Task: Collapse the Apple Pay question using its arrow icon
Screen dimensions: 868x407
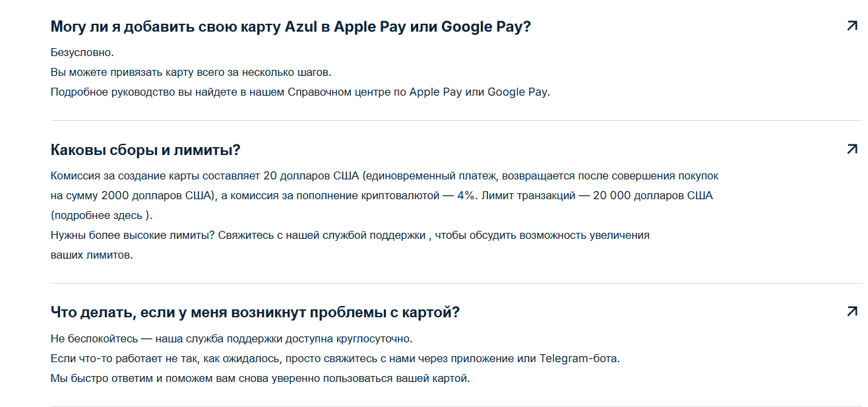Action: (x=852, y=26)
